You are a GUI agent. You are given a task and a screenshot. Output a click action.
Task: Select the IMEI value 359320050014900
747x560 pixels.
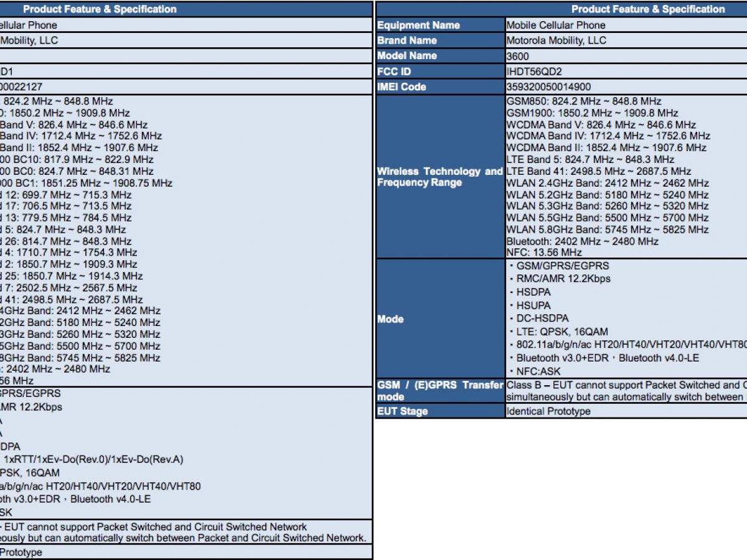pos(548,87)
